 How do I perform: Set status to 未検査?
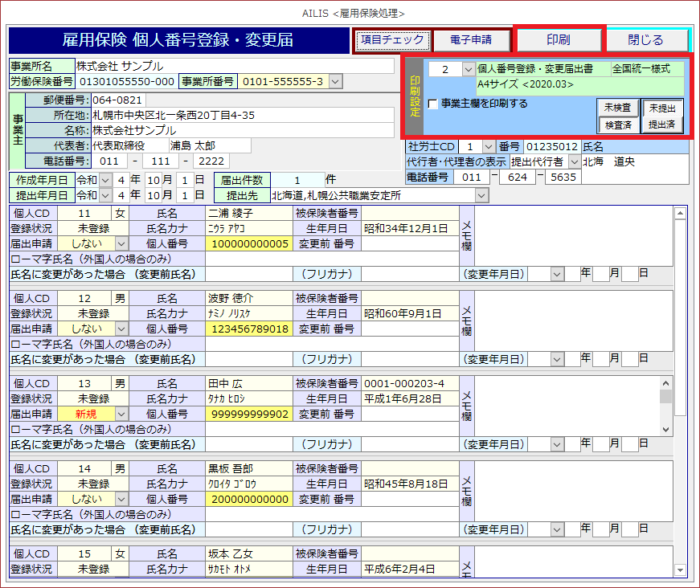(x=617, y=108)
